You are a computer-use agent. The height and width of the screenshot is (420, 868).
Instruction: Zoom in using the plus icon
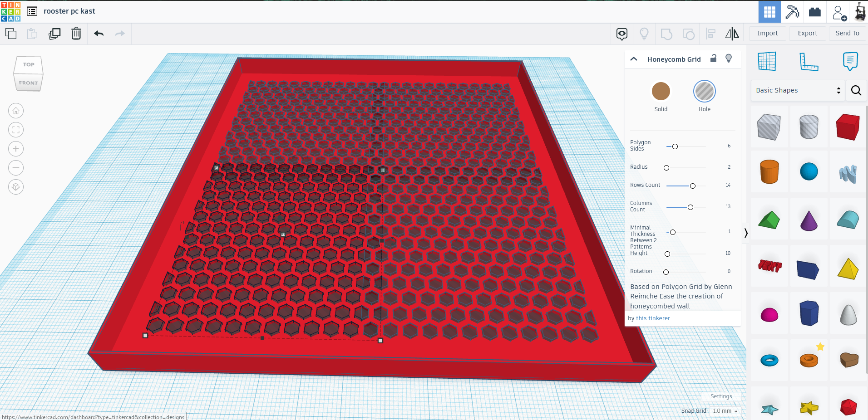(x=15, y=148)
